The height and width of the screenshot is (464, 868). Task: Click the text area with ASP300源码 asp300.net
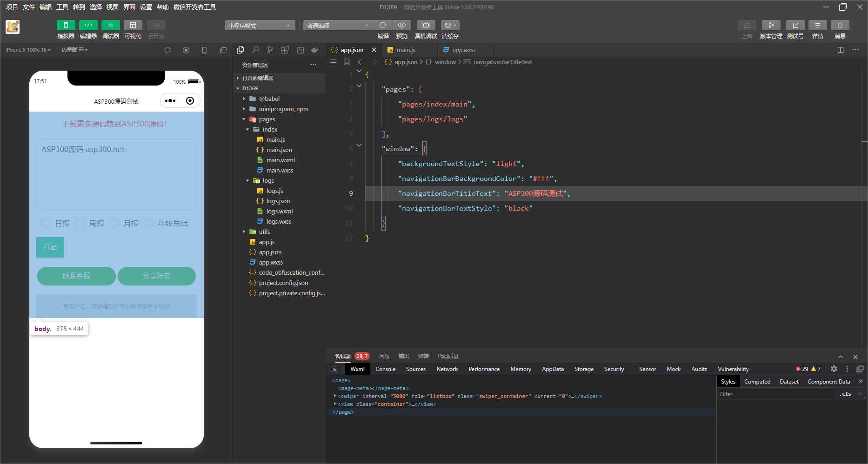pos(116,174)
